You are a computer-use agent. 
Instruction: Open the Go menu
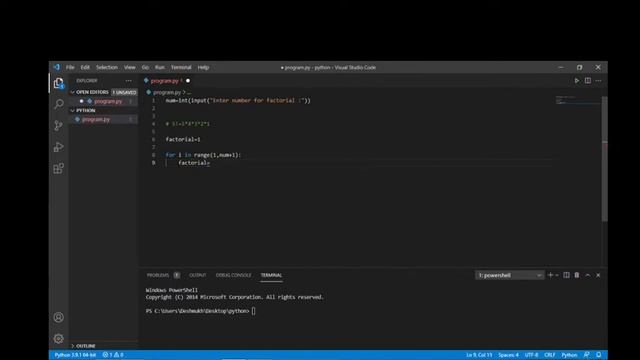[x=145, y=67]
